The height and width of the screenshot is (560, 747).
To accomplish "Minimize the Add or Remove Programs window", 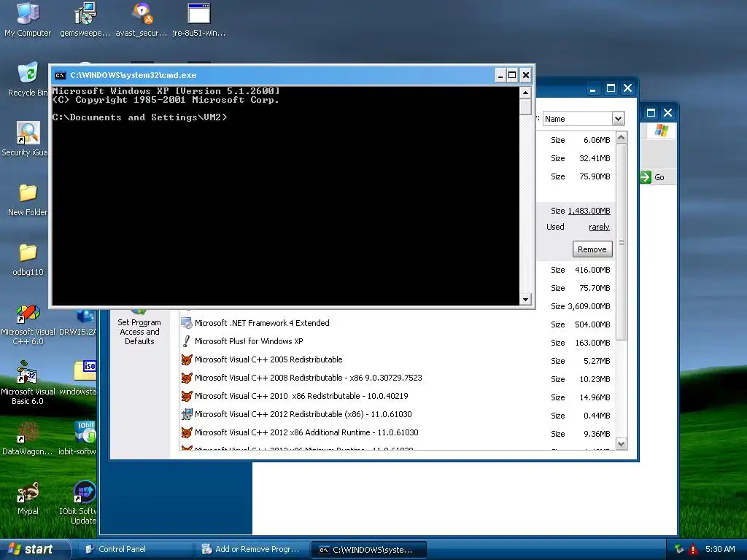I will [x=592, y=88].
